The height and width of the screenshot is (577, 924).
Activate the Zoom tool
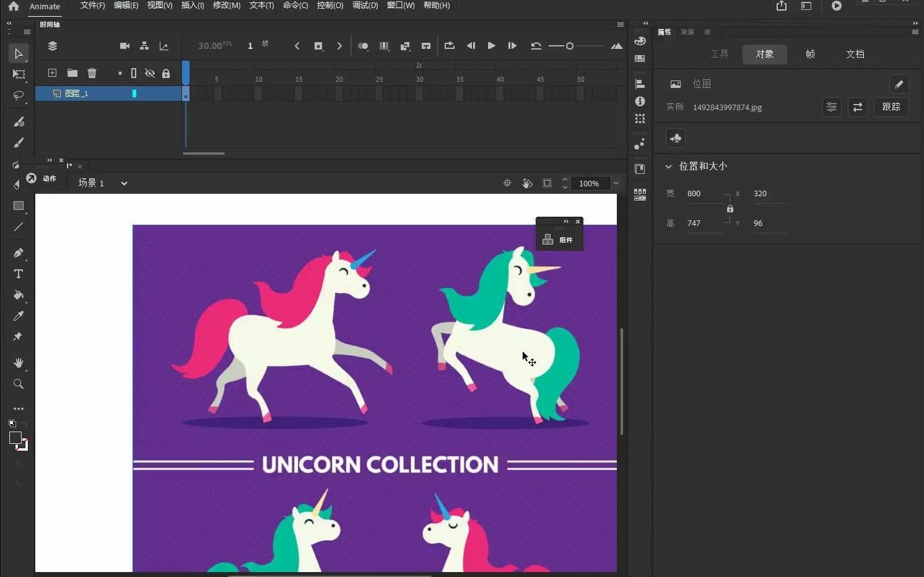19,384
